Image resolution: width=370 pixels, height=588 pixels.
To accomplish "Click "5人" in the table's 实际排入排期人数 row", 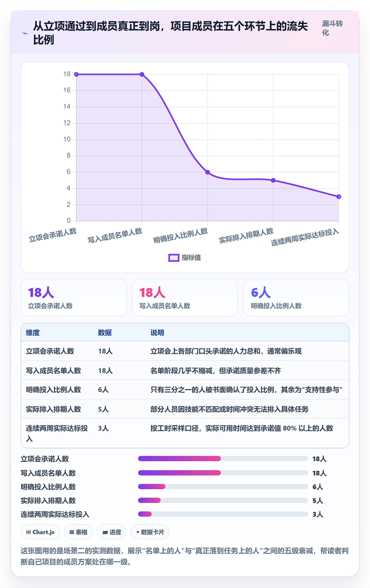I will 103,409.
